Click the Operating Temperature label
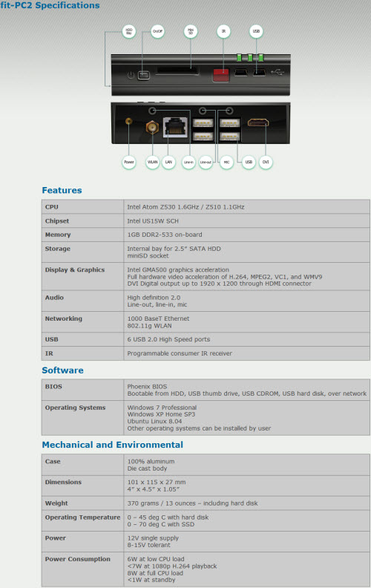 [82, 517]
